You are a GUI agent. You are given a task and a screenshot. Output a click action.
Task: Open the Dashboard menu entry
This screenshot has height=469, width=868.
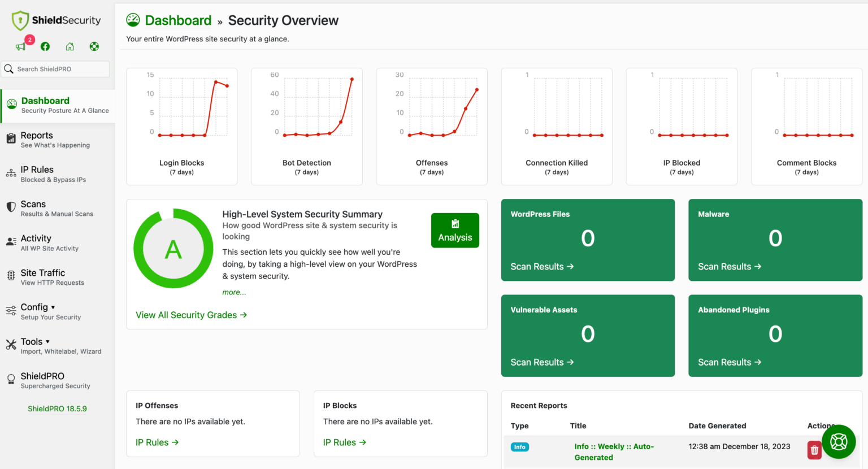(45, 101)
